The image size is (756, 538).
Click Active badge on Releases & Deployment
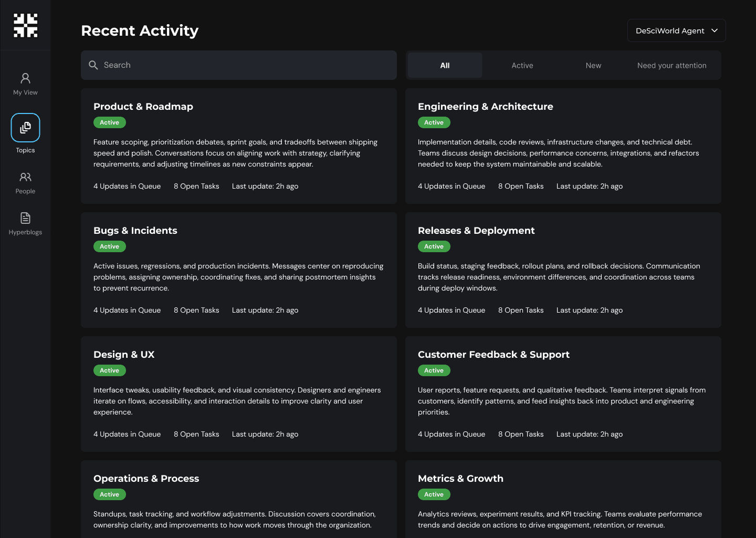[434, 246]
